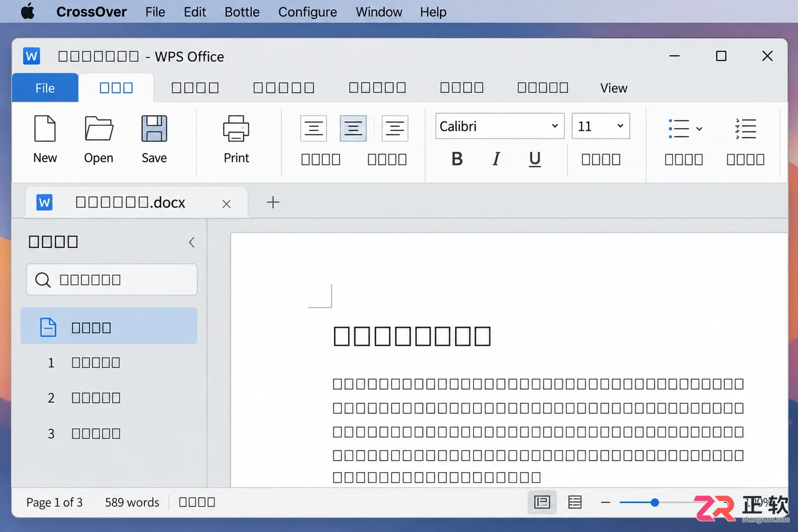
Task: Open a file with the Open folder icon
Action: point(99,129)
